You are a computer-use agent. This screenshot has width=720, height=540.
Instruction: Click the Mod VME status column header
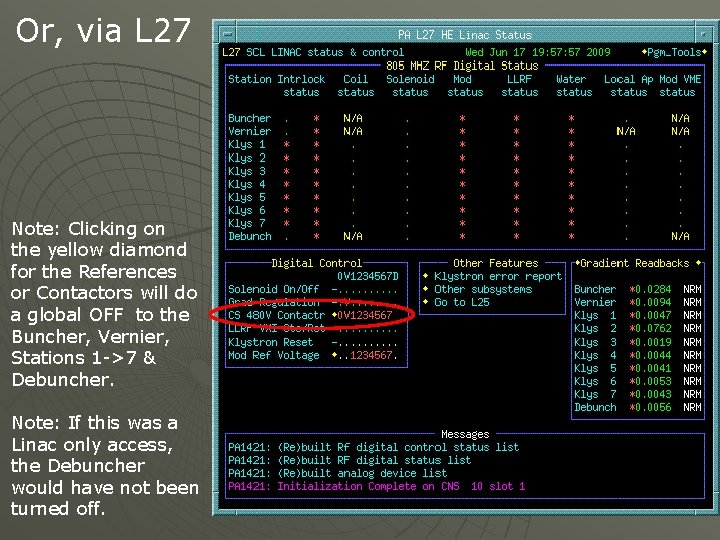[680, 85]
